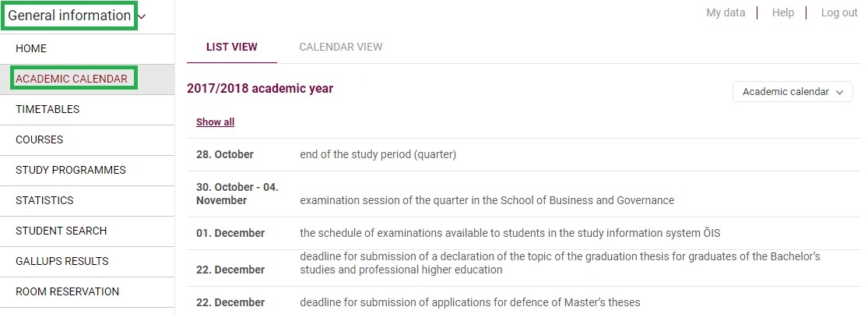
Task: Click the General information heading
Action: pos(69,16)
